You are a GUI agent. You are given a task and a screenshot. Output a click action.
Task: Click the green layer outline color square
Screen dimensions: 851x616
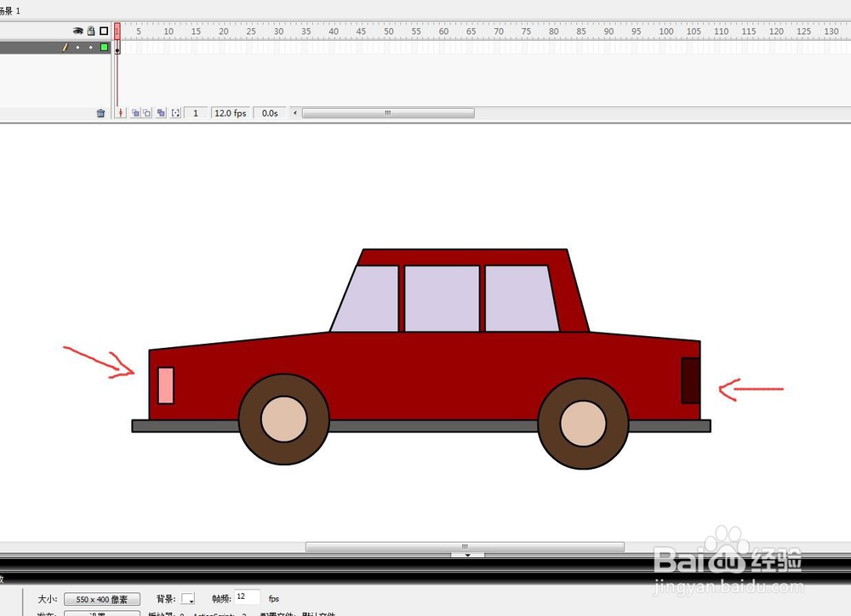coord(104,48)
